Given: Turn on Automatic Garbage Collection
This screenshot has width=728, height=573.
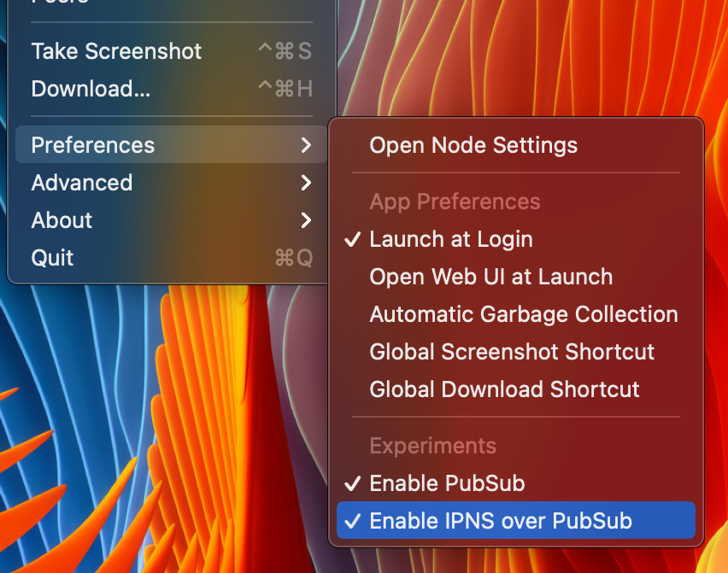Looking at the screenshot, I should [523, 314].
